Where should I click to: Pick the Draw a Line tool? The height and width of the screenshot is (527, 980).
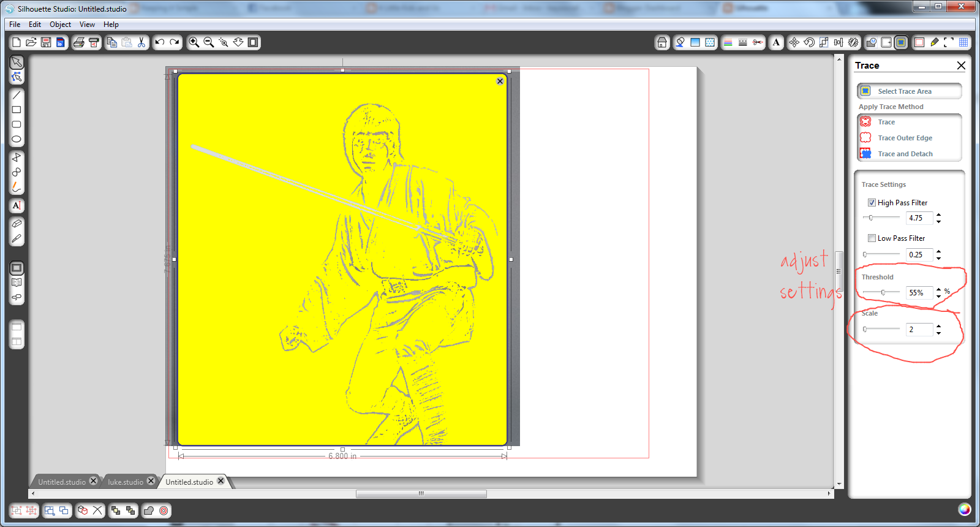(x=17, y=95)
